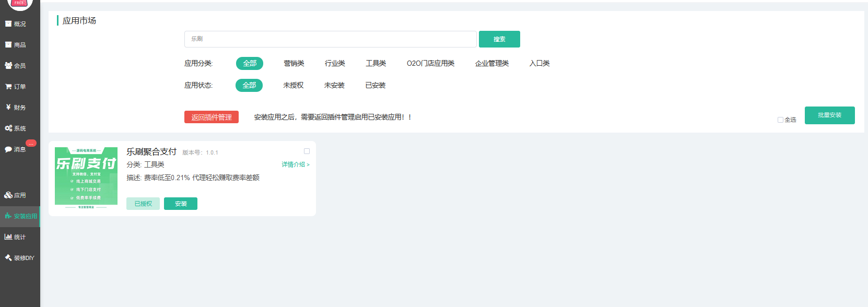
Task: Select the 工具类 category filter
Action: [376, 63]
